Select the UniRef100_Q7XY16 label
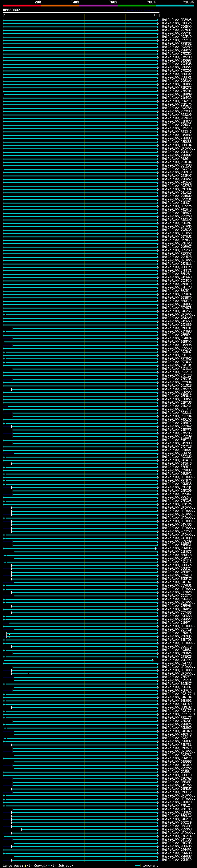Screen dimensions: 197x868 point(176,446)
